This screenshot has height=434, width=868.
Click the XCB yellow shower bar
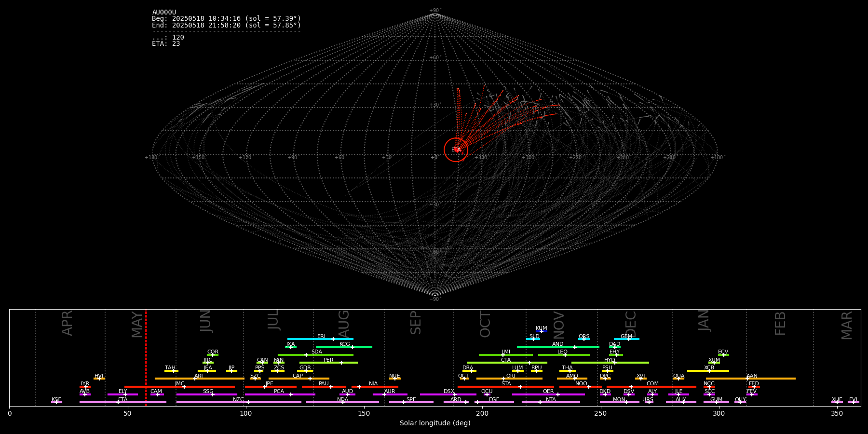click(x=708, y=371)
